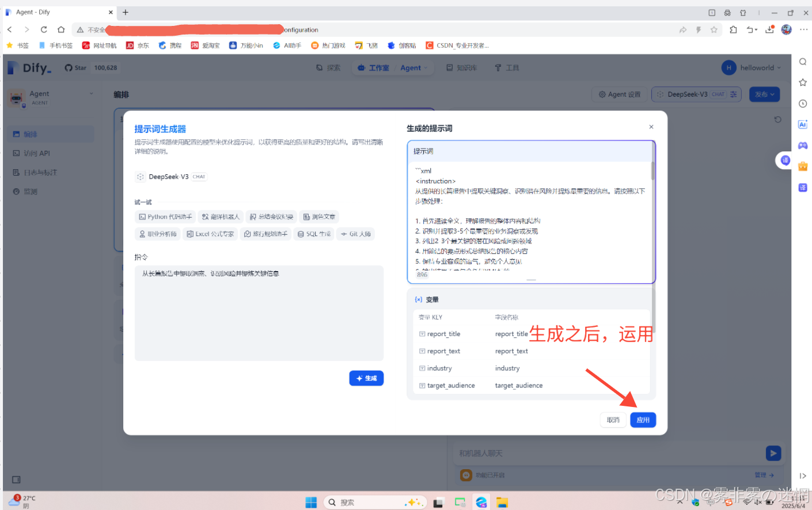The width and height of the screenshot is (812, 510).
Task: Close the prompt generator dialog with X
Action: [651, 127]
